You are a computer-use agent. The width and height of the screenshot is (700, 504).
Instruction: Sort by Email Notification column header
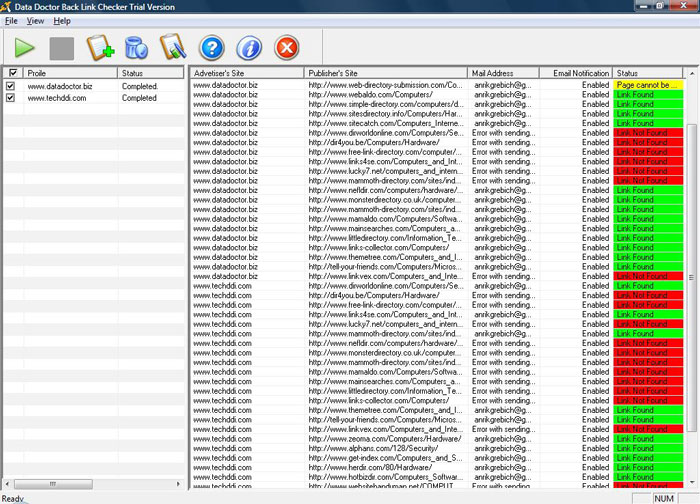tap(576, 73)
